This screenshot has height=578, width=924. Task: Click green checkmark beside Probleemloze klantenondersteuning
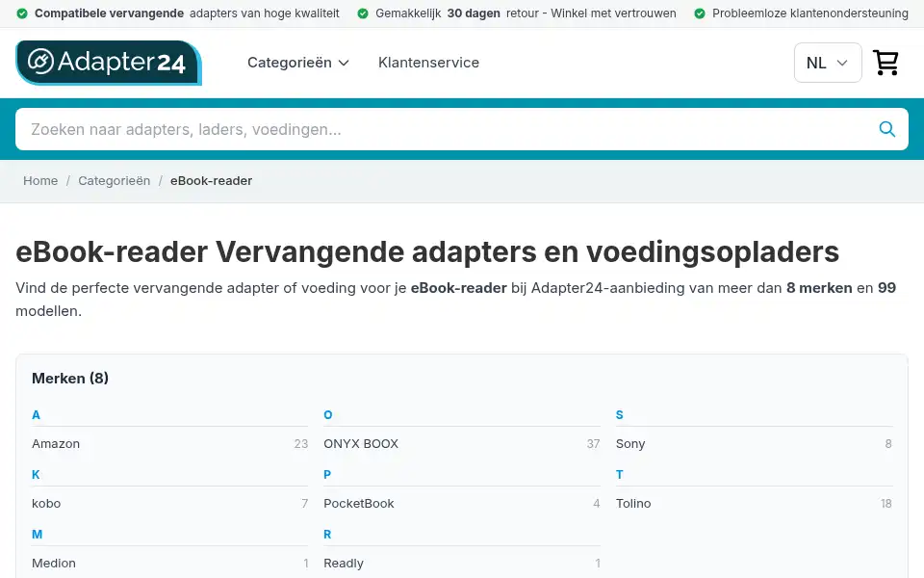click(x=700, y=13)
